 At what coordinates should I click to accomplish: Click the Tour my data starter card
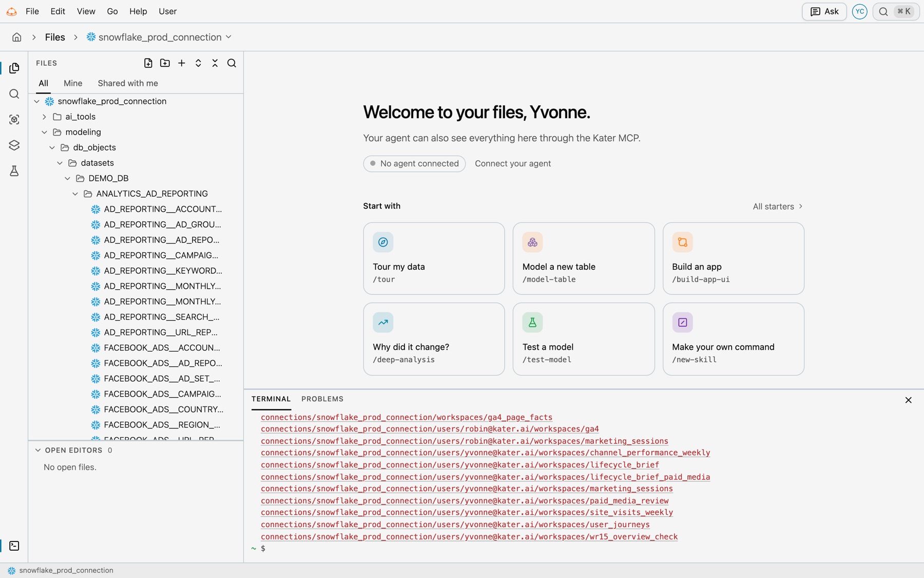[434, 258]
